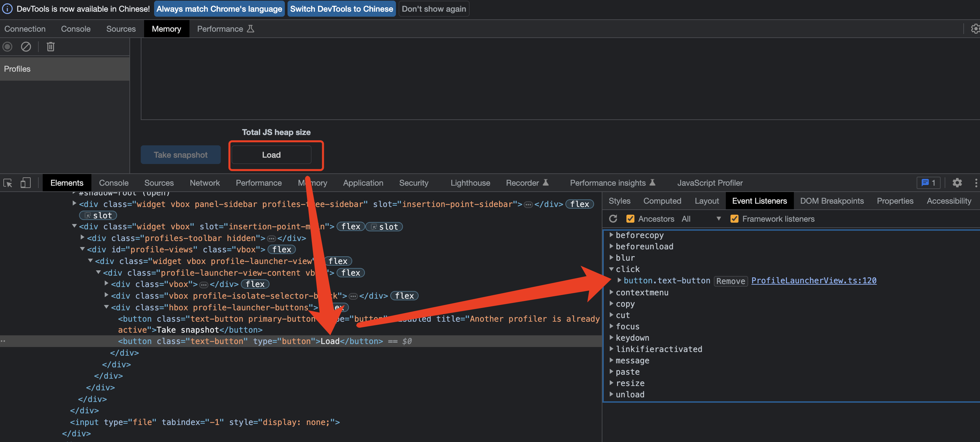Select the inspect element cursor icon

tap(8, 183)
